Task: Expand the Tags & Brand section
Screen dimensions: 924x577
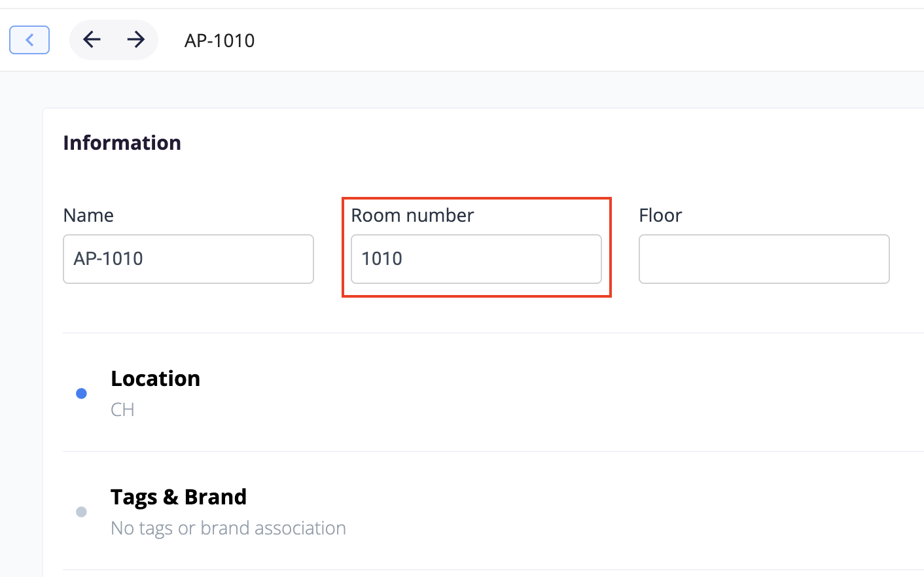Action: tap(179, 497)
